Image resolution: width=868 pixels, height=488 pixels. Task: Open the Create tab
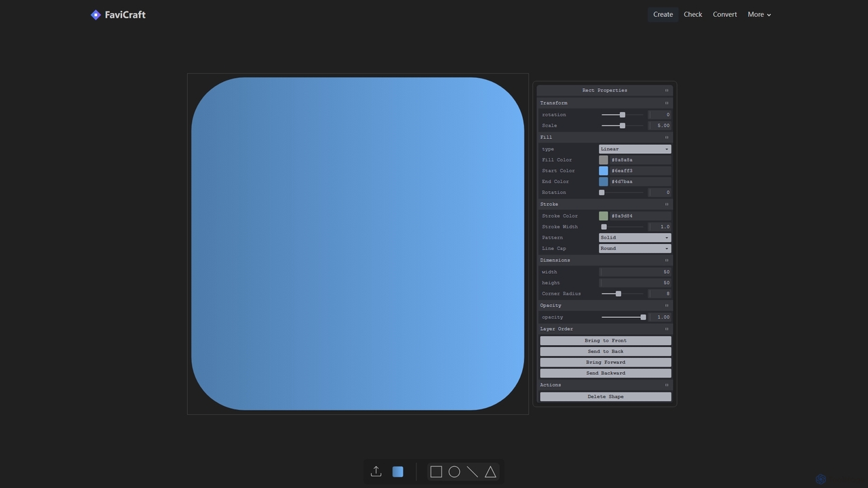(663, 14)
